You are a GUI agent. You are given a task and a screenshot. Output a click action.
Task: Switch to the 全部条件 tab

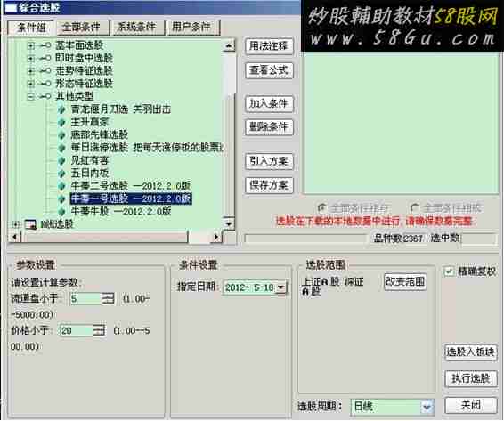tap(81, 27)
